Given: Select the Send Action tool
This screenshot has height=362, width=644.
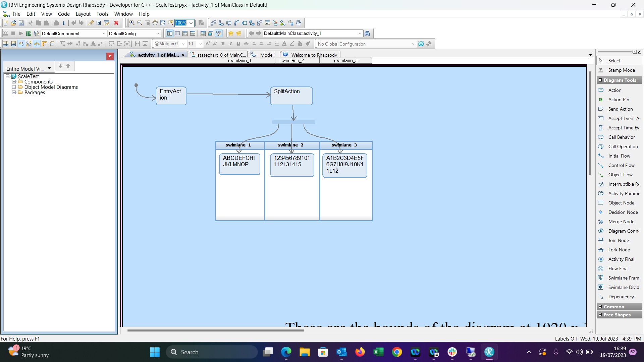Looking at the screenshot, I should (x=620, y=109).
